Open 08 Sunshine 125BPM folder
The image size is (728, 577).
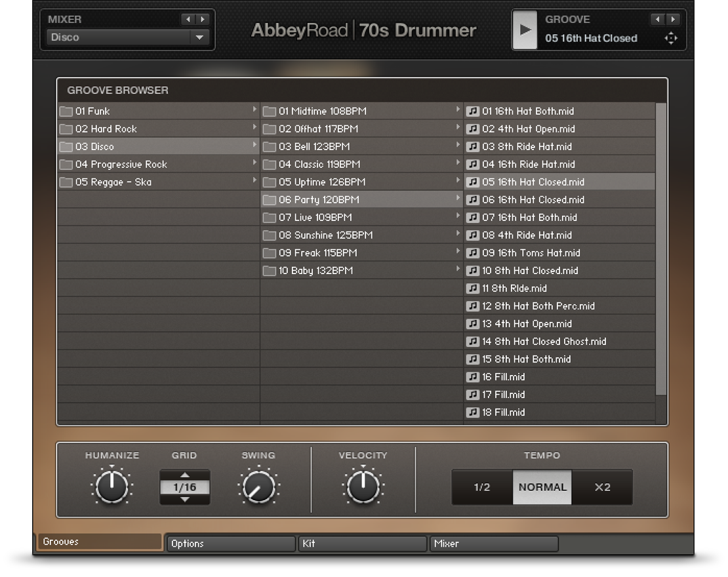(x=361, y=235)
